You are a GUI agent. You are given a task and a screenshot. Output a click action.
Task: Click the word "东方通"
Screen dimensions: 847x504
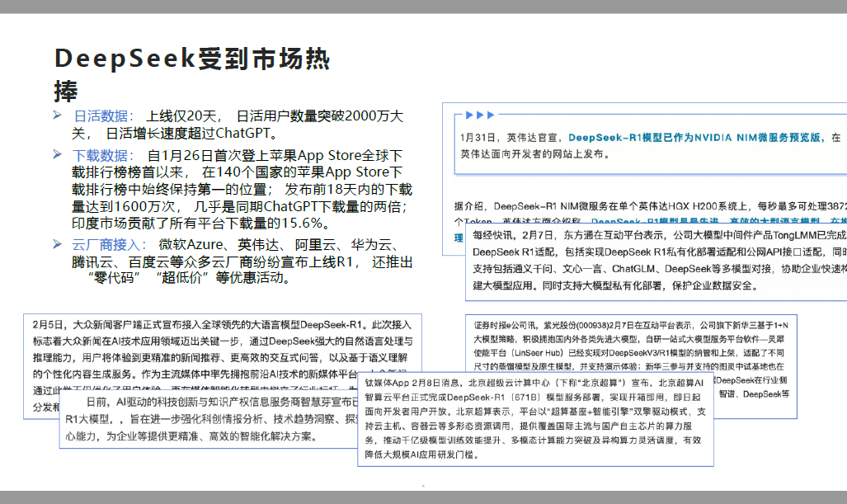click(578, 235)
